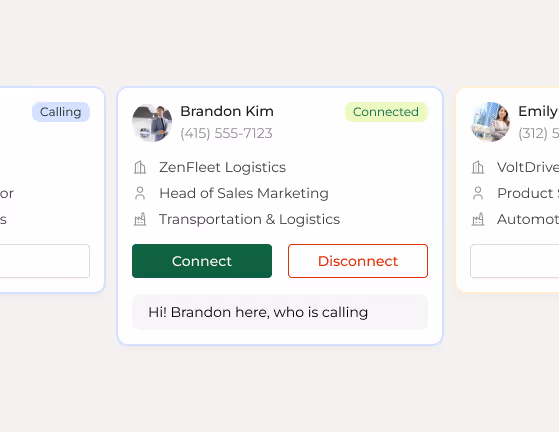Click Emily's profile avatar

[x=490, y=123]
